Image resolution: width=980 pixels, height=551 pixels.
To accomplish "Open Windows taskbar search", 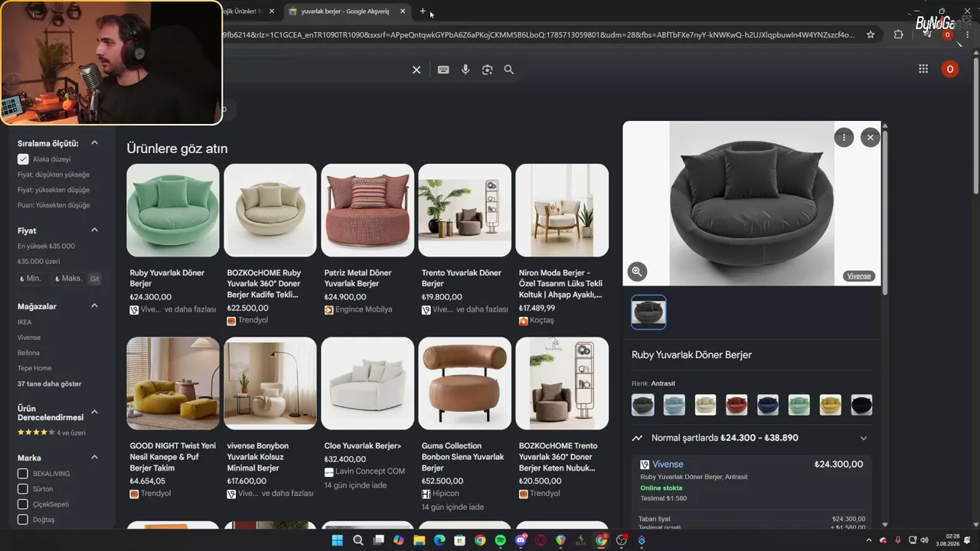I will coord(358,540).
